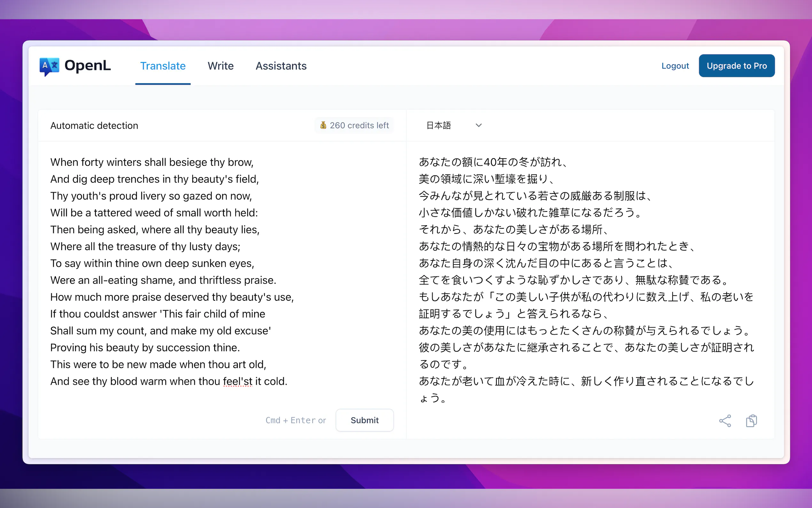The width and height of the screenshot is (812, 508).
Task: Open the 日本語 target language dropdown
Action: tap(453, 125)
